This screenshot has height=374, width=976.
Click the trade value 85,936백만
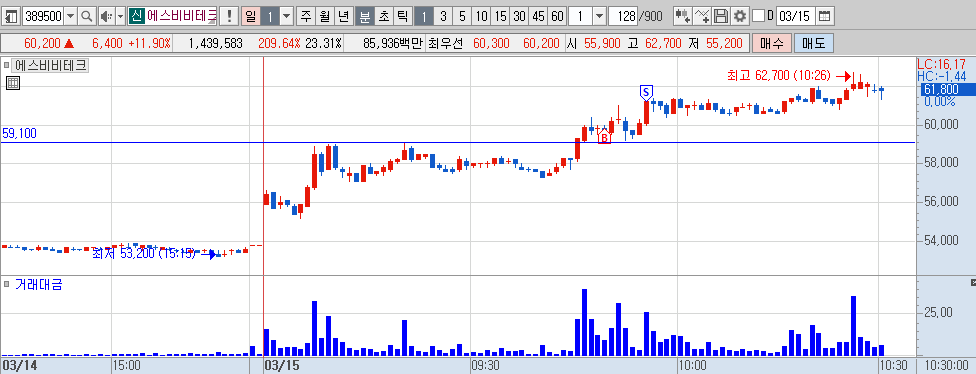coord(392,44)
